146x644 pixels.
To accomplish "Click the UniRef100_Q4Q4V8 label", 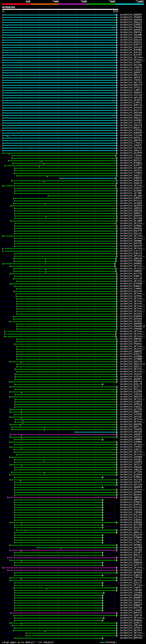I will [131, 216].
